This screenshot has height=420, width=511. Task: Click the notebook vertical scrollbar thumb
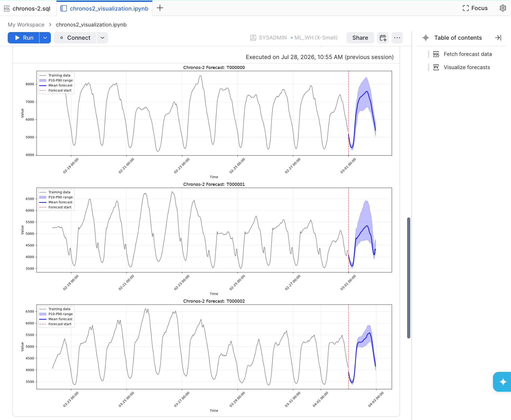coord(409,278)
